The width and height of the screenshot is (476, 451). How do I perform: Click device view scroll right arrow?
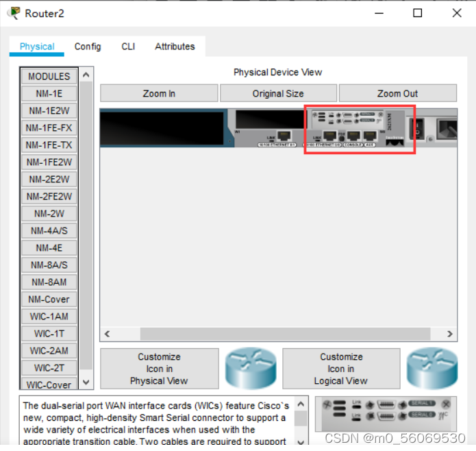[x=450, y=334]
